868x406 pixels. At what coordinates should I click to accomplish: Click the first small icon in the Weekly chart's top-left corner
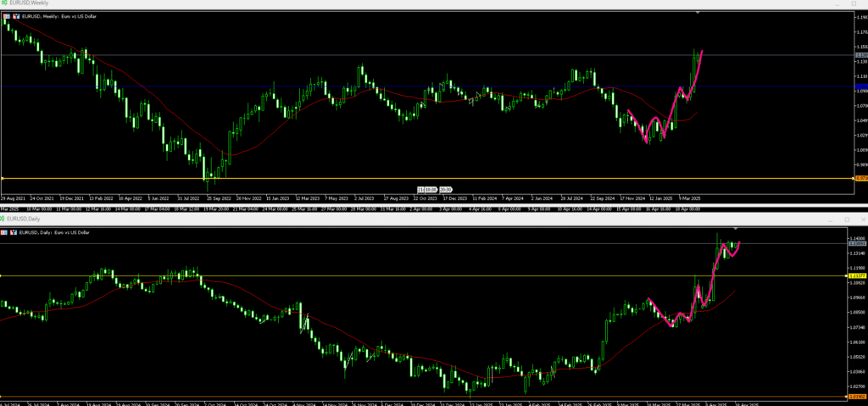[7, 17]
